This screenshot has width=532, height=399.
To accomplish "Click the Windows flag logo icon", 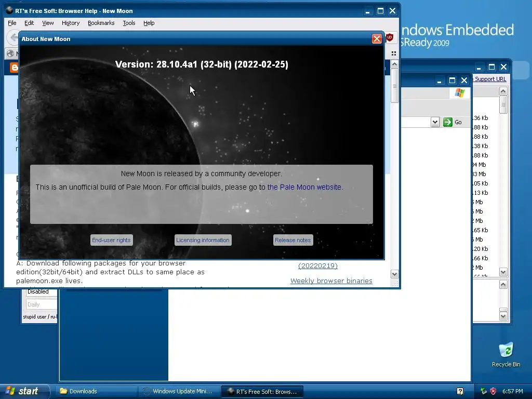I will point(460,92).
